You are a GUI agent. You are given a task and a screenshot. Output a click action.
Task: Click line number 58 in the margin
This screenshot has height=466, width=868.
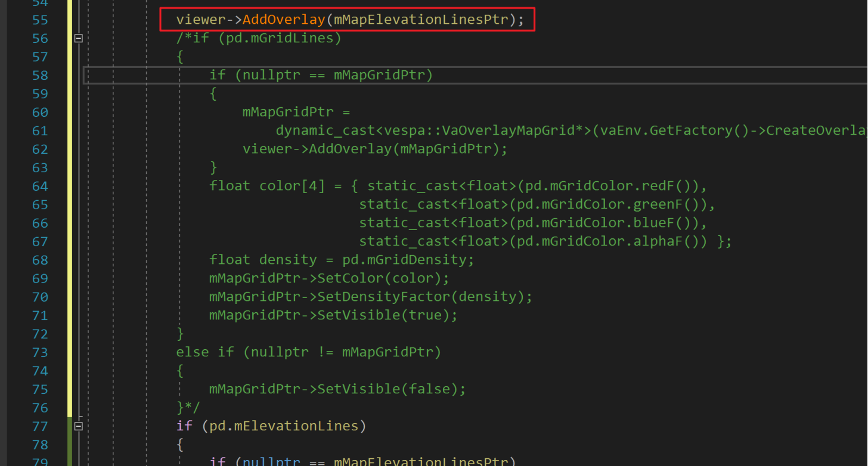40,75
